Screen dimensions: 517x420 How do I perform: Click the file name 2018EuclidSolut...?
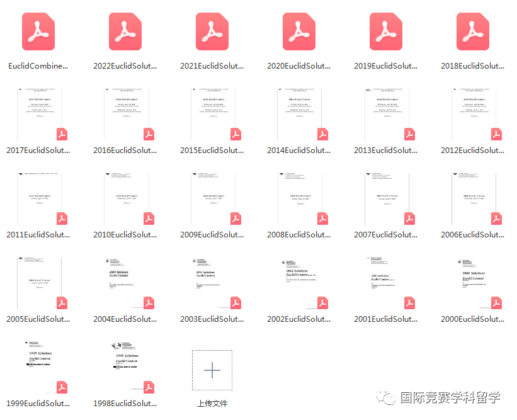(473, 66)
